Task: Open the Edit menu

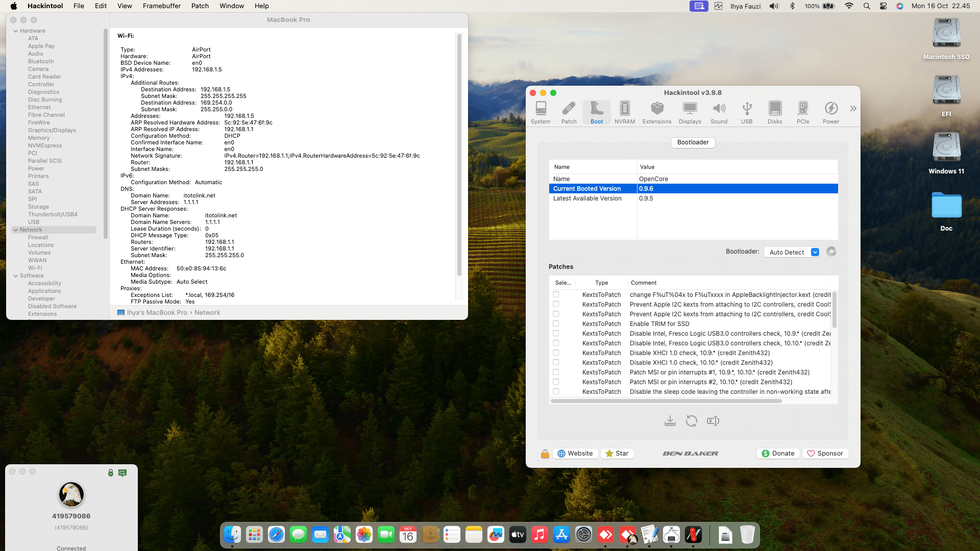Action: [101, 6]
